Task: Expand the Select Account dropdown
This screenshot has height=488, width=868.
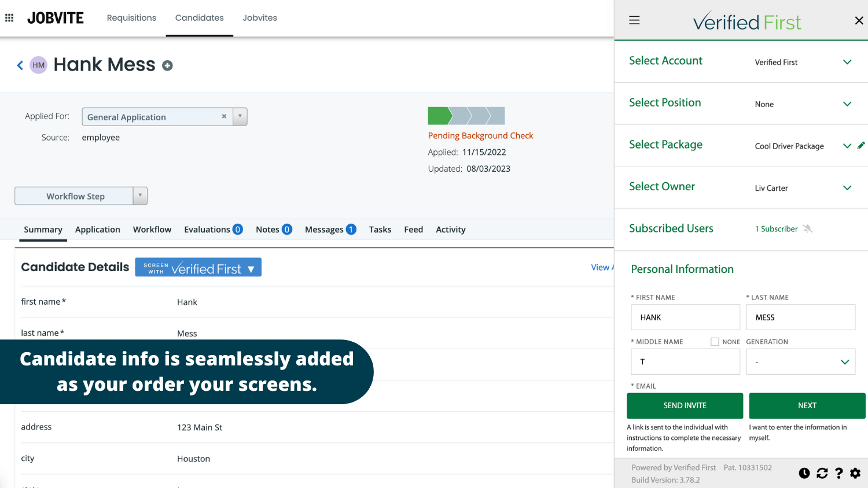Action: (847, 62)
